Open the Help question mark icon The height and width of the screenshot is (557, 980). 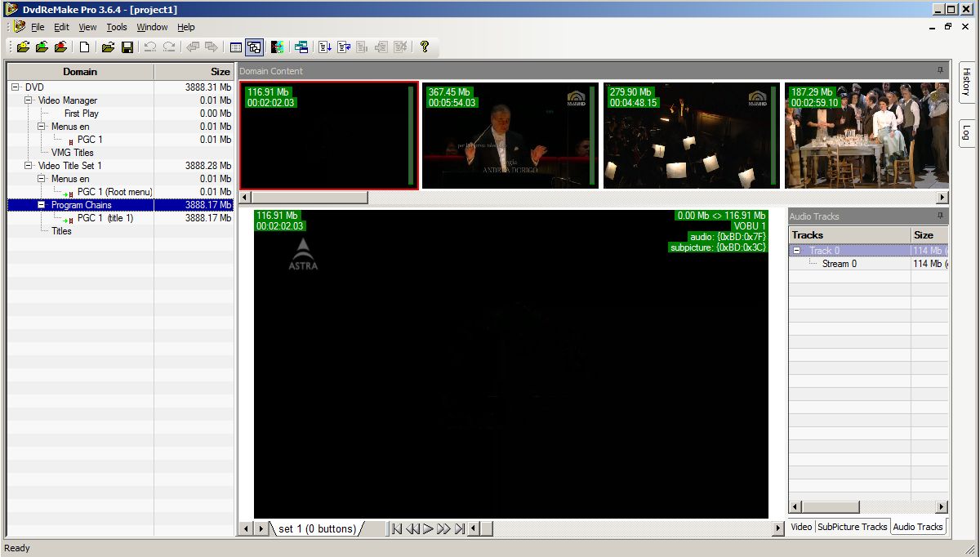click(425, 47)
